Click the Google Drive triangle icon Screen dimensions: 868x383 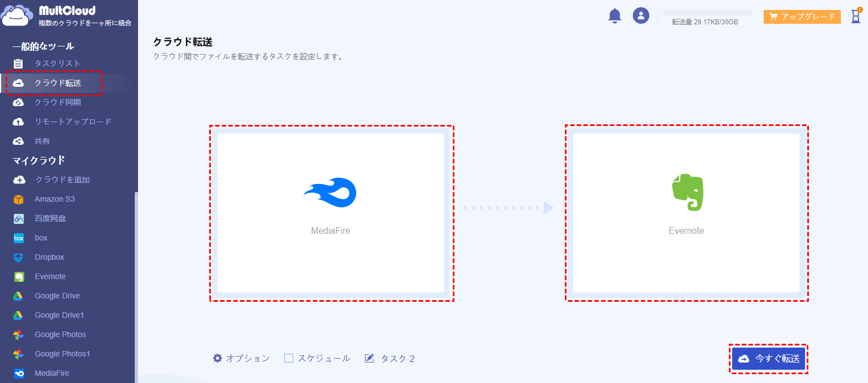[x=18, y=296]
